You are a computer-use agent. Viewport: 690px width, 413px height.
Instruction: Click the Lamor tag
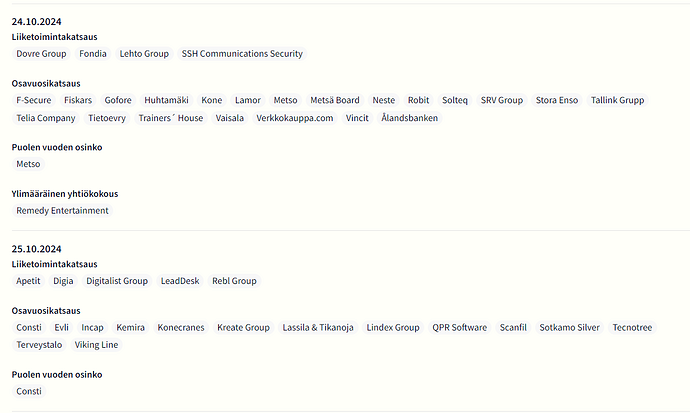pyautogui.click(x=248, y=100)
